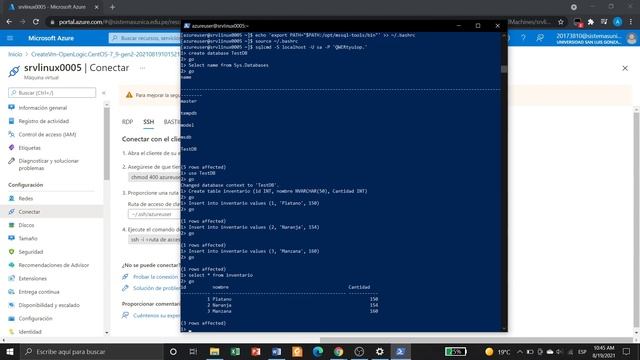Screen dimensions: 640x360
Task: Open Redes in Configuración section
Action: pyautogui.click(x=25, y=198)
